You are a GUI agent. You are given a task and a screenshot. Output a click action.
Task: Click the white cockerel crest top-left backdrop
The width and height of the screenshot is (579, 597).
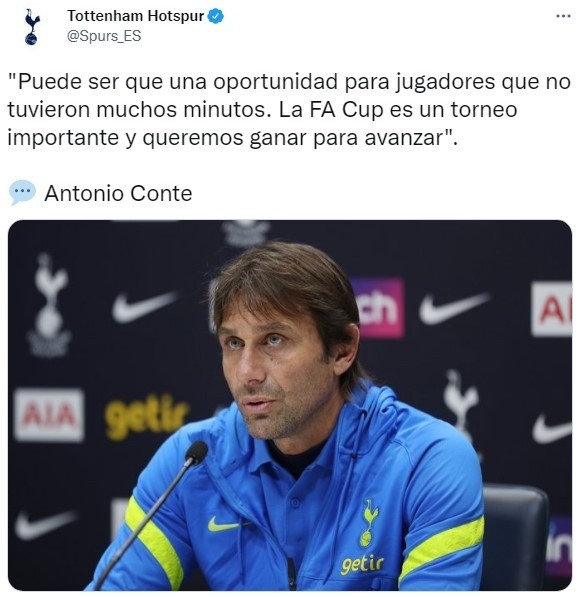coord(49,306)
